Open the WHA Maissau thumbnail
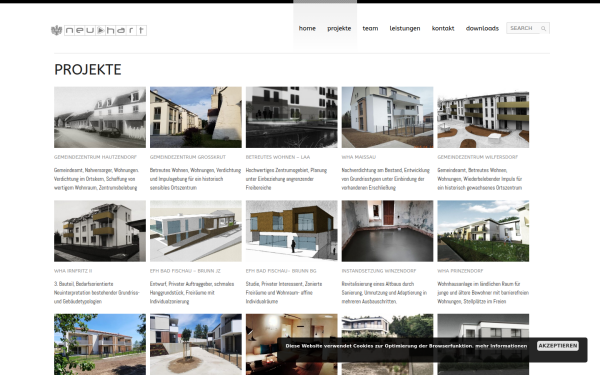This screenshot has width=600, height=375. click(x=387, y=117)
